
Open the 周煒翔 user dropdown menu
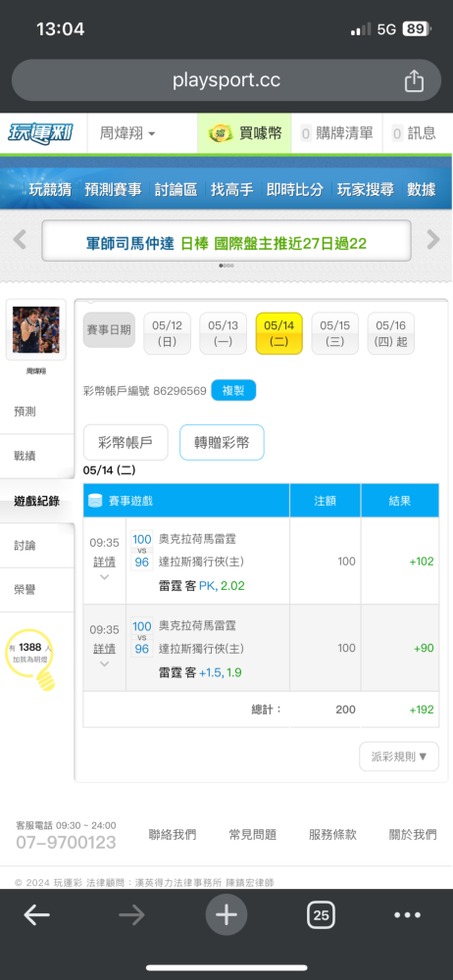[127, 133]
